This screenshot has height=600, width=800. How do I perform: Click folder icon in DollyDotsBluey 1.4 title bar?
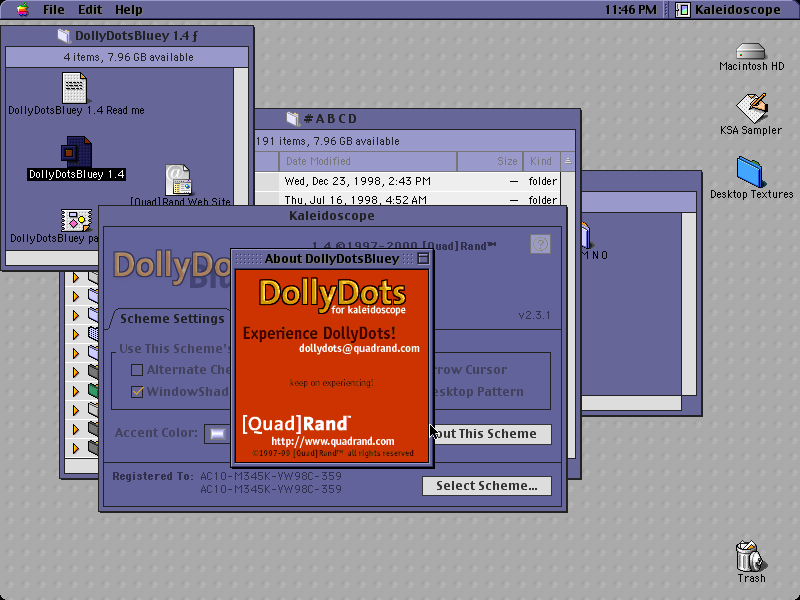[x=64, y=35]
